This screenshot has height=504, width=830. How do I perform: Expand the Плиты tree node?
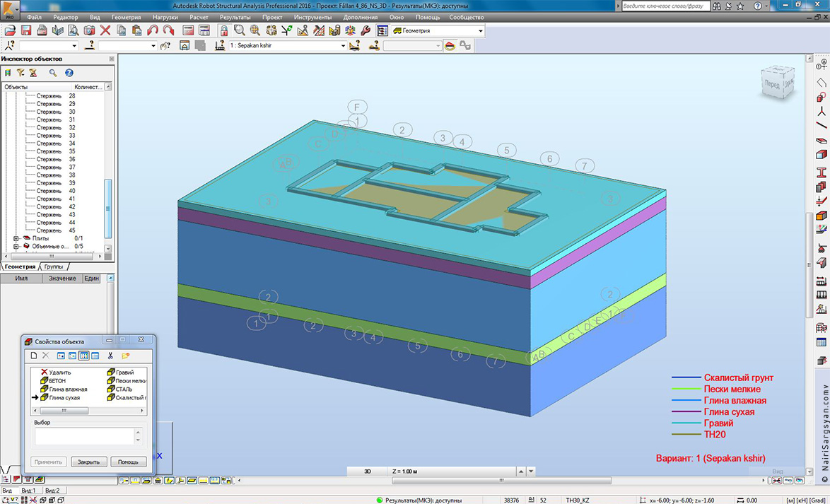pos(16,238)
